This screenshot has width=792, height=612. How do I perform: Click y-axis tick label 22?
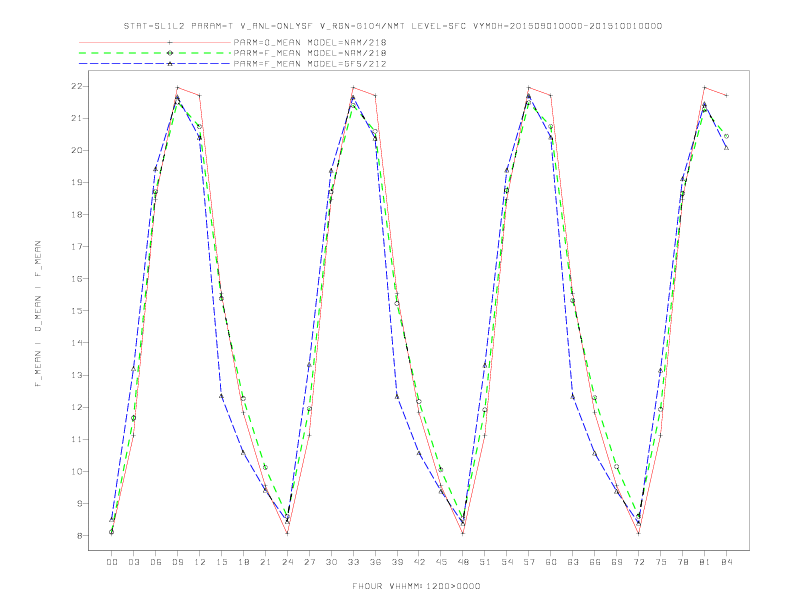click(x=77, y=86)
